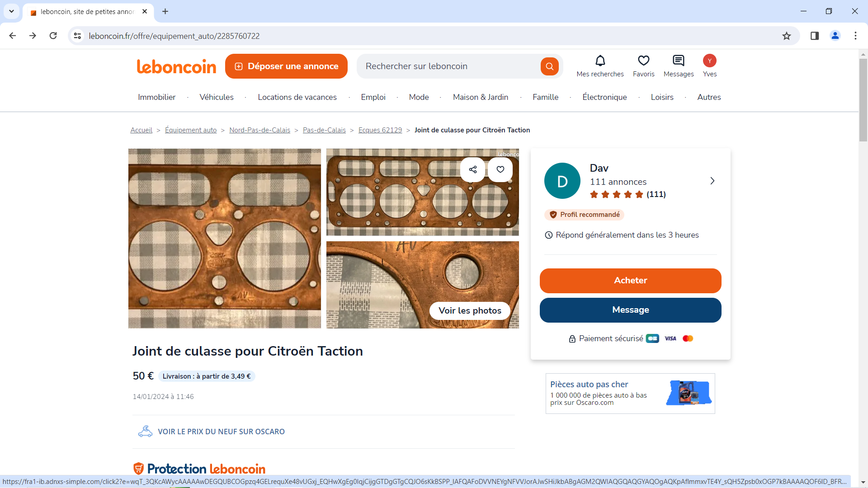This screenshot has width=868, height=488.
Task: Follow the Équipement auto breadcrumb
Action: click(191, 130)
